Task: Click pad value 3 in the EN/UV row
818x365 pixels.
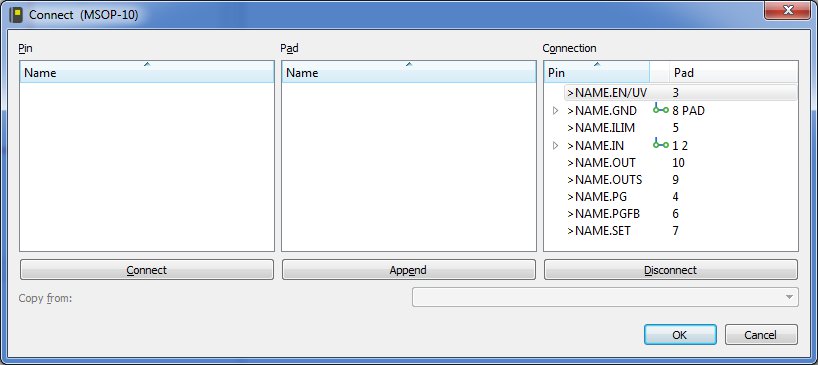Action: click(x=676, y=93)
